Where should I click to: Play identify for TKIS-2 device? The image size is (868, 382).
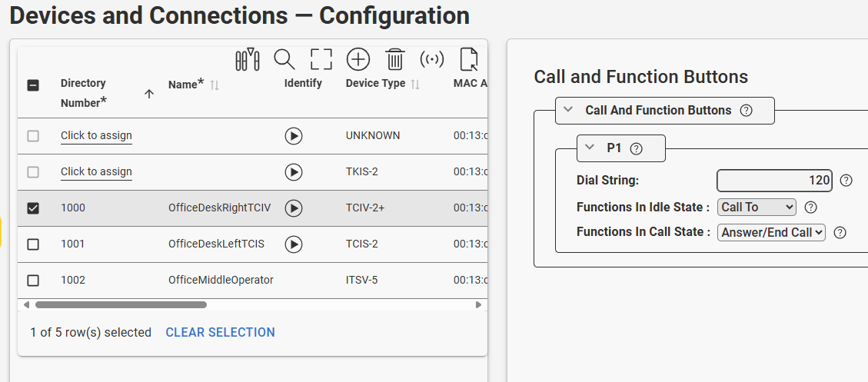click(x=294, y=172)
